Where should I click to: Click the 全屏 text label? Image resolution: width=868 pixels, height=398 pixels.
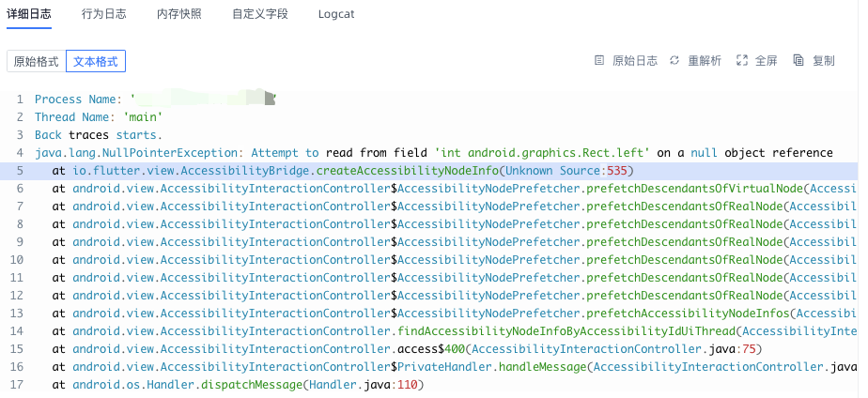(767, 61)
